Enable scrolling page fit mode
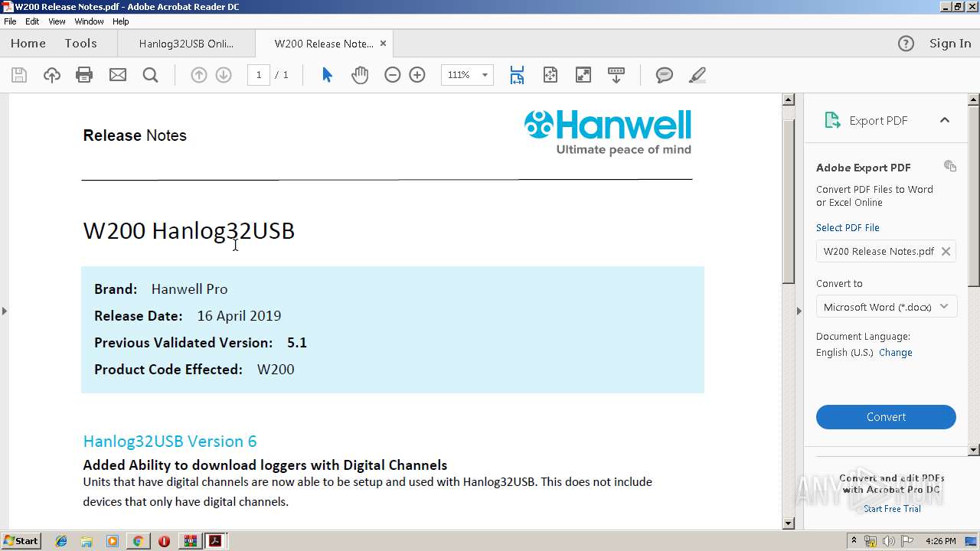 [x=517, y=75]
